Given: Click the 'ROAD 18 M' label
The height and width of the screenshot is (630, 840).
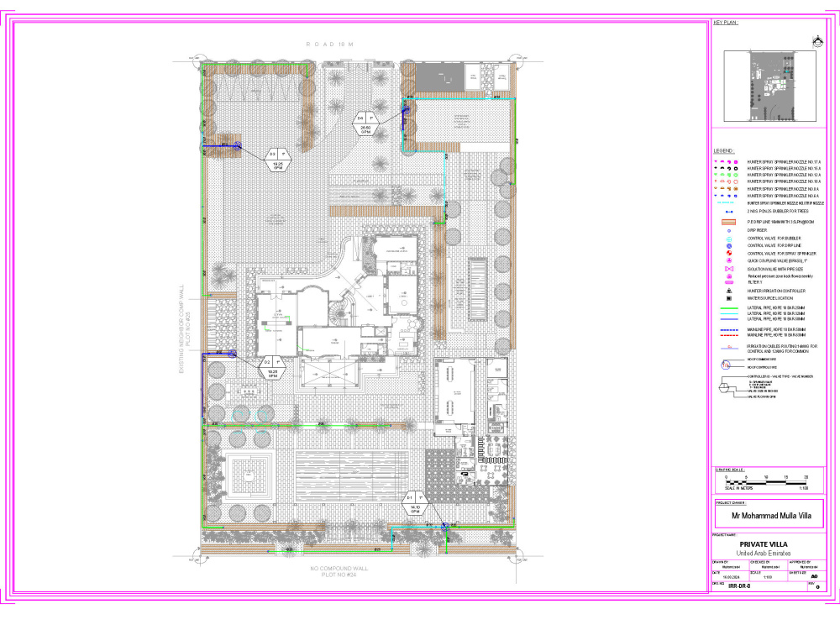Looking at the screenshot, I should pos(329,45).
